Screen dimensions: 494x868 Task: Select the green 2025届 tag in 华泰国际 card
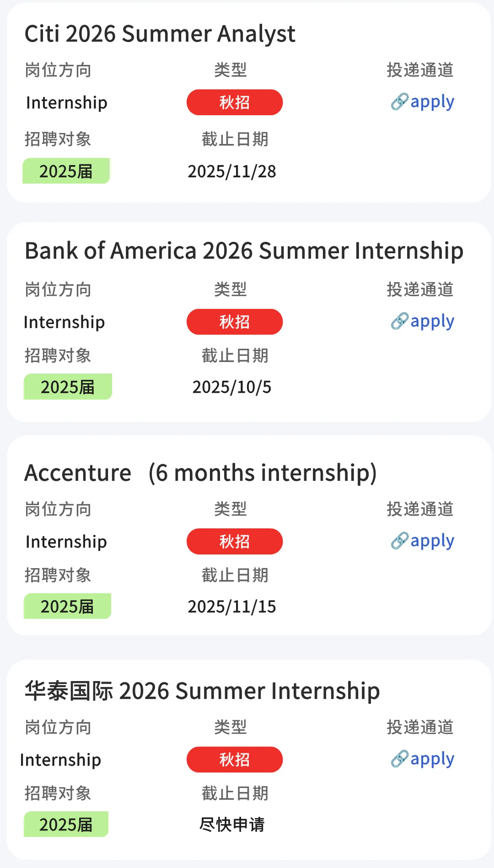coord(66,824)
